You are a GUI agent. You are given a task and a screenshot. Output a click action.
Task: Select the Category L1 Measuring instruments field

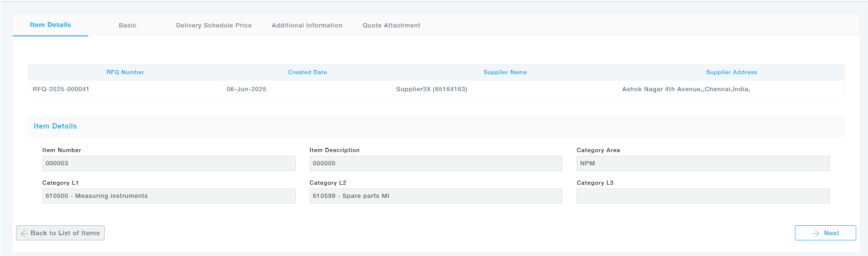pos(169,196)
